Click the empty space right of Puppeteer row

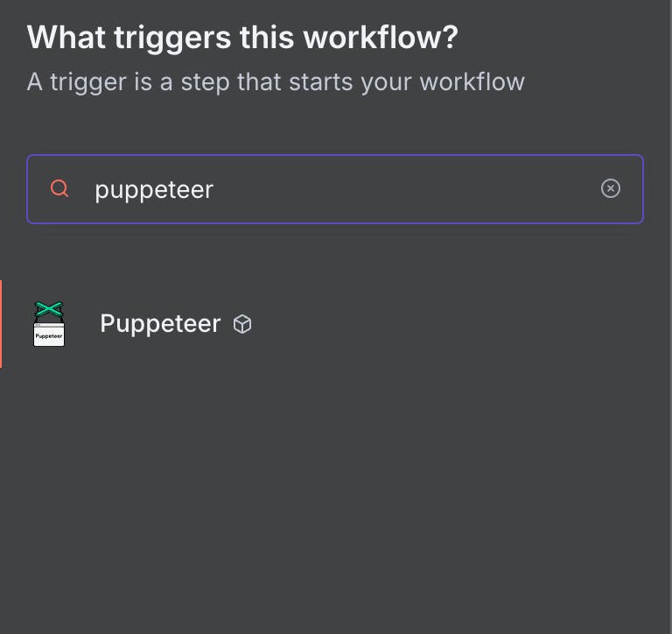(x=458, y=324)
